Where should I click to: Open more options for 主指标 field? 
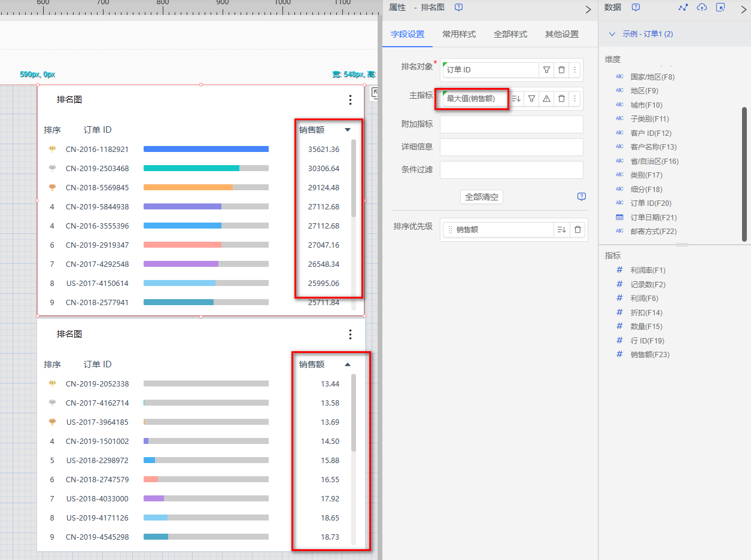point(574,99)
